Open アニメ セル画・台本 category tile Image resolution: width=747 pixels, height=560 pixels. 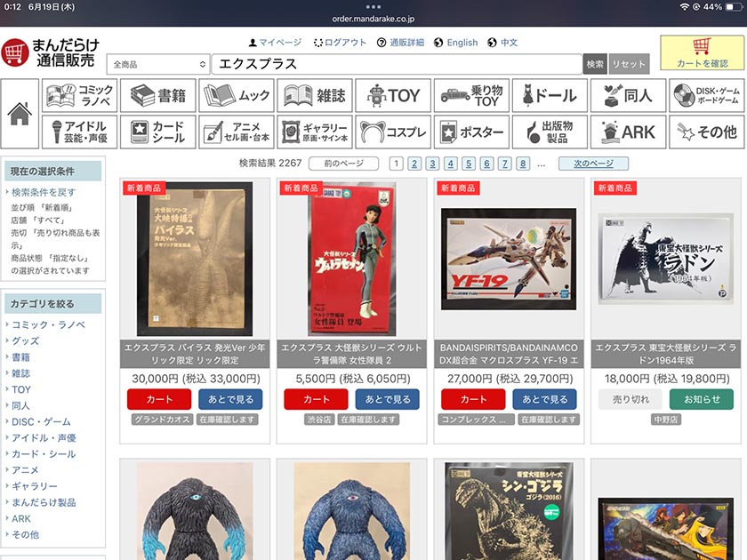[x=237, y=132]
